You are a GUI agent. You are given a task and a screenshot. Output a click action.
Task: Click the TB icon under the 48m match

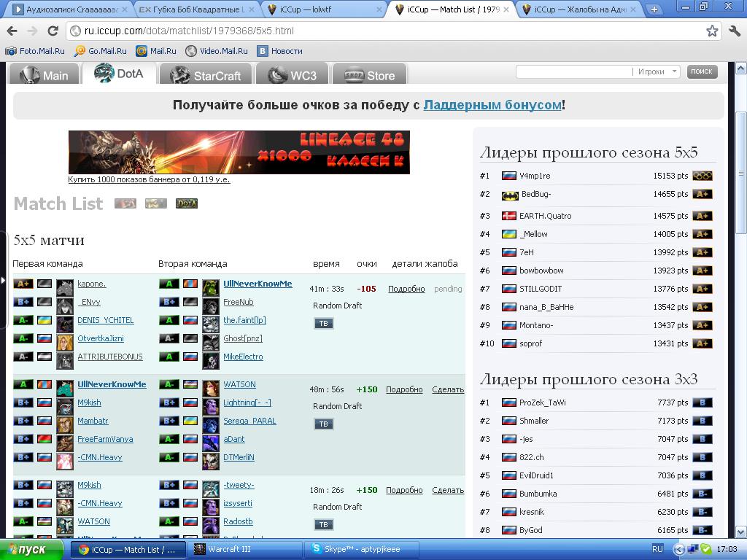(x=323, y=424)
